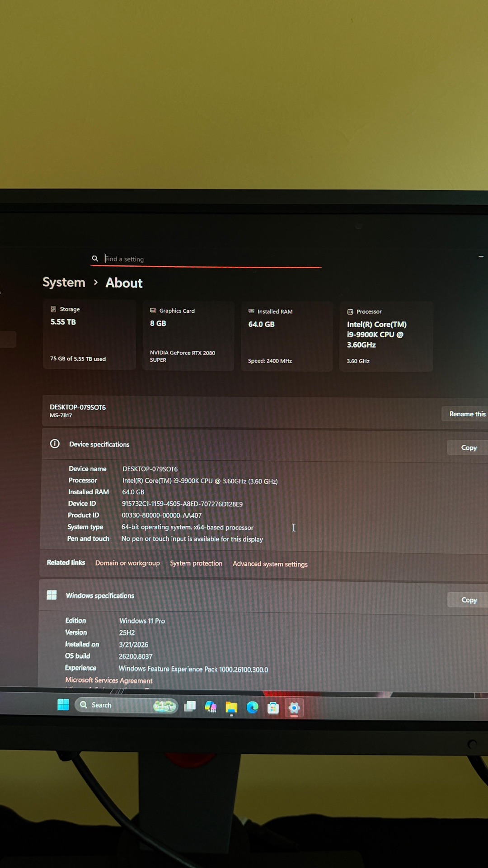Select the System type 64-bit operating system text
Screen dimensions: 488x868
pos(188,527)
